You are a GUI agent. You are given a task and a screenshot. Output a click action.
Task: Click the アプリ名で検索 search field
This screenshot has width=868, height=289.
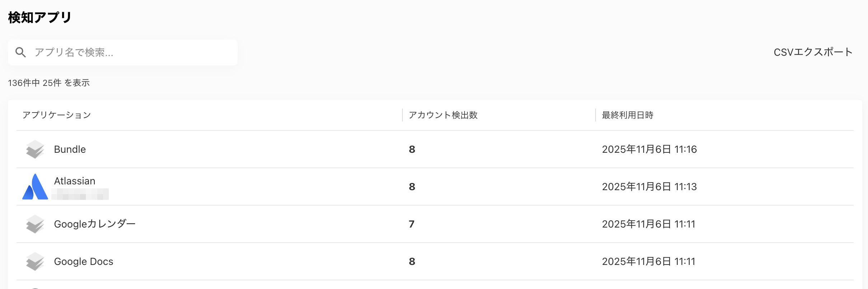122,52
